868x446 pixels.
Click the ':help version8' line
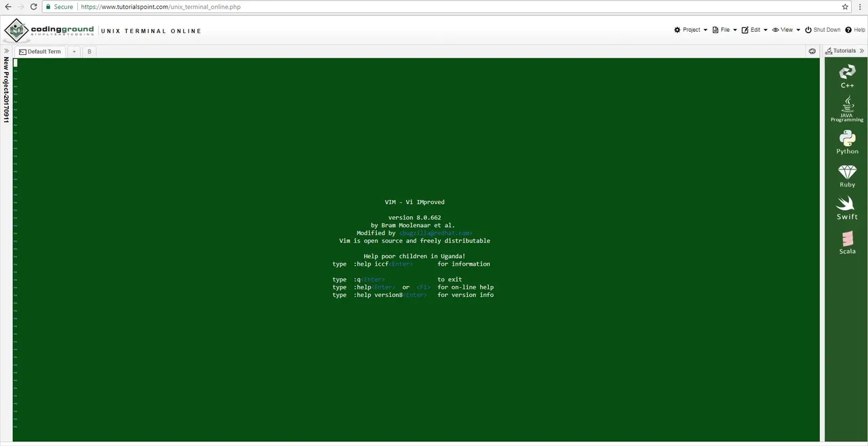(x=413, y=295)
